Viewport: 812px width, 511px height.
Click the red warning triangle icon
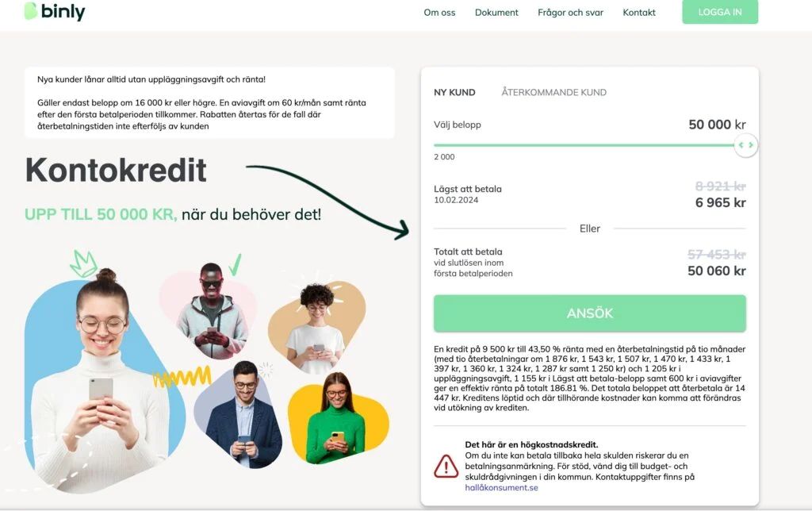pos(446,466)
